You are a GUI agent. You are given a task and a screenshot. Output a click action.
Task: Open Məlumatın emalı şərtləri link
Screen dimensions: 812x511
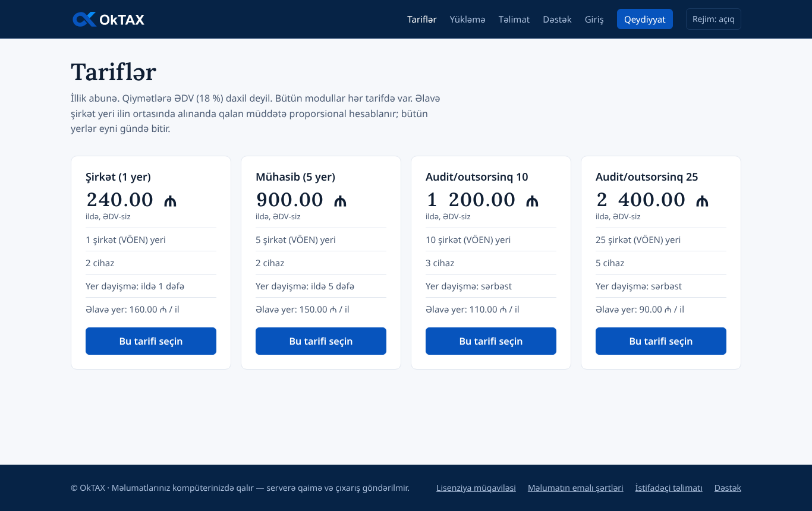coord(575,488)
